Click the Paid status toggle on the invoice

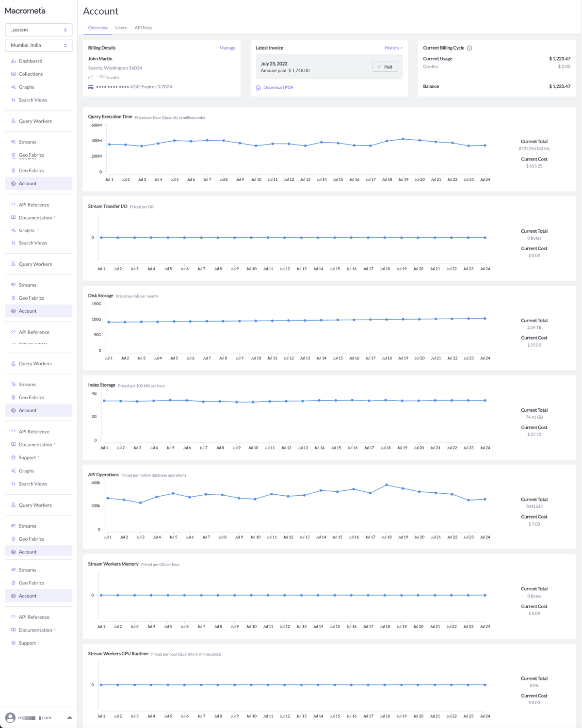coord(385,66)
